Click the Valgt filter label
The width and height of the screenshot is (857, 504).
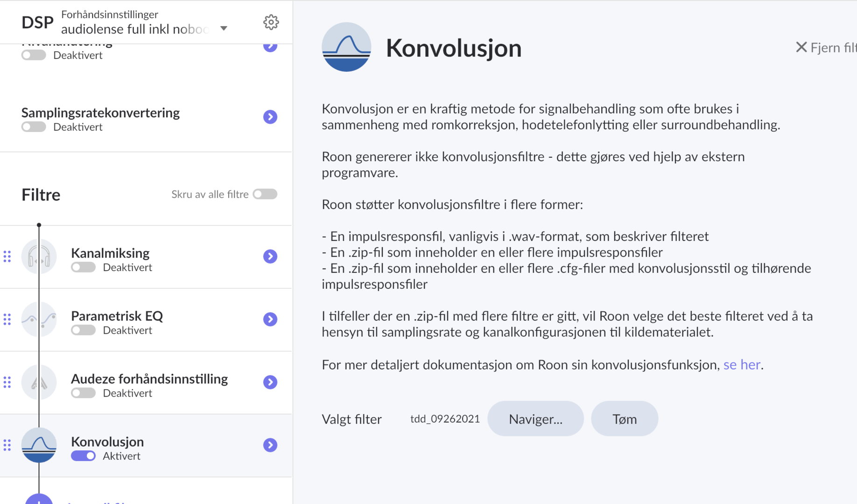pyautogui.click(x=351, y=419)
